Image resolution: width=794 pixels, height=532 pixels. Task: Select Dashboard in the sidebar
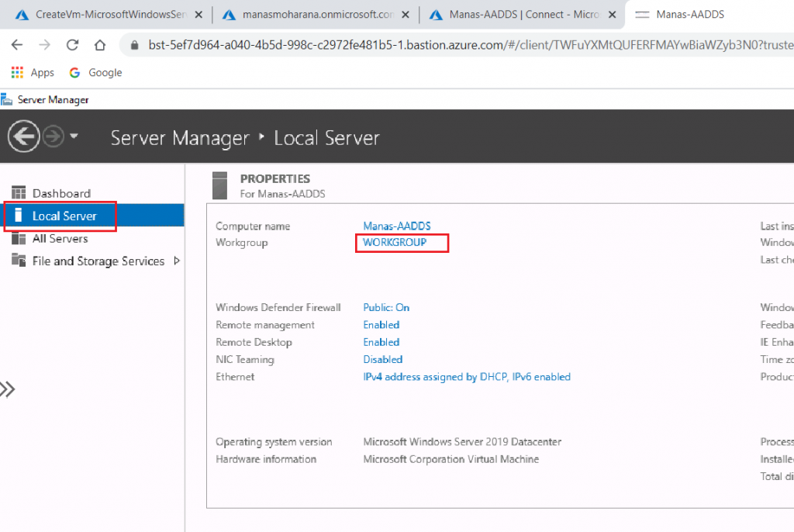coord(60,193)
